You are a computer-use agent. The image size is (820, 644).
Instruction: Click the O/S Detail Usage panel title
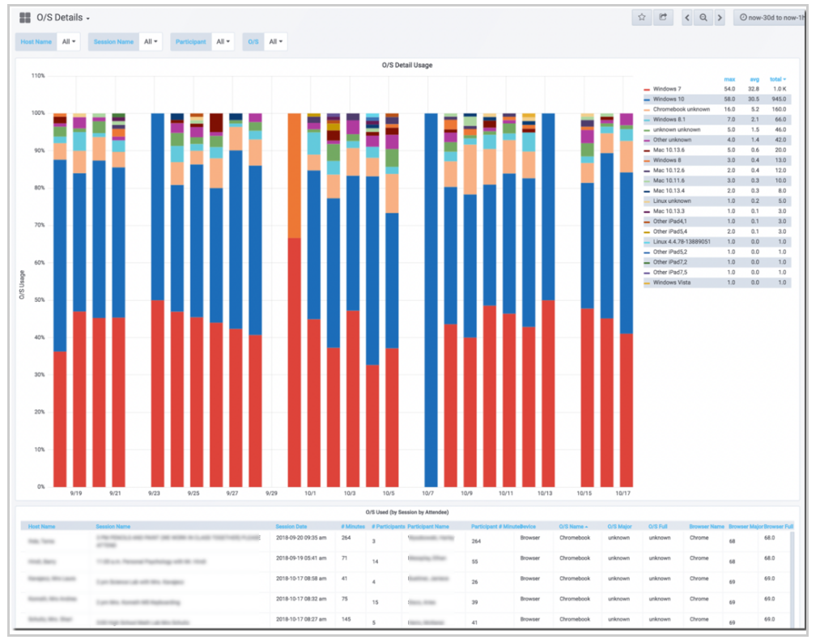pos(407,65)
